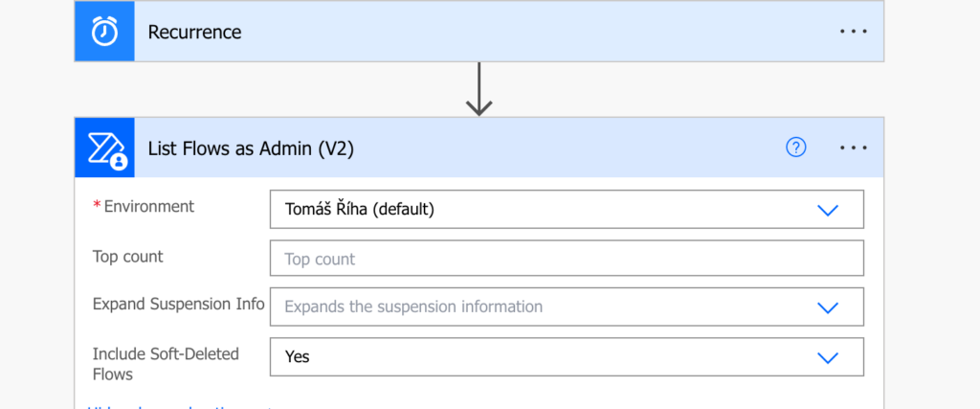Click the Expand Suspension Info label
This screenshot has height=409, width=980.
(179, 305)
